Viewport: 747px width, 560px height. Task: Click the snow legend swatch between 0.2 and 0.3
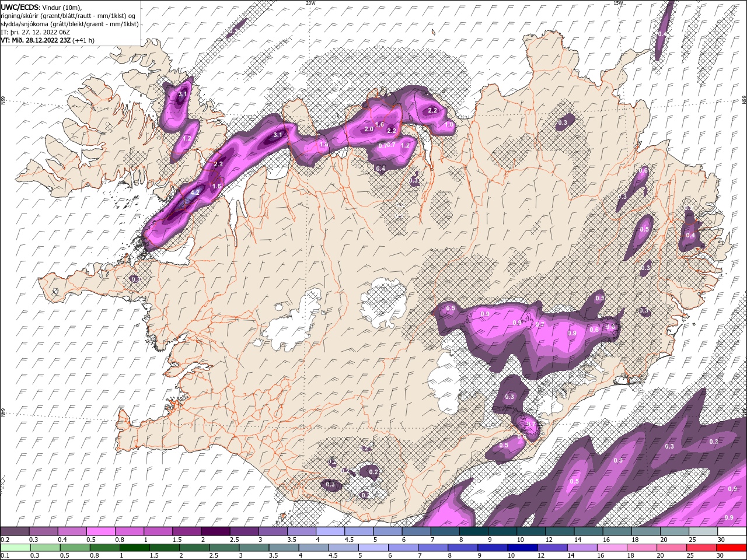pyautogui.click(x=15, y=531)
